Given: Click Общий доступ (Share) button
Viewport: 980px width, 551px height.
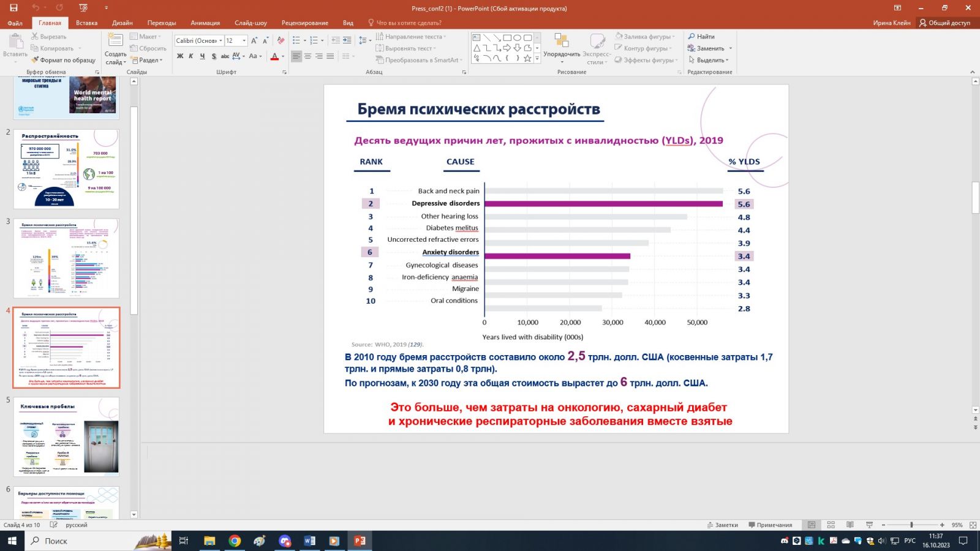Looking at the screenshot, I should coord(944,23).
